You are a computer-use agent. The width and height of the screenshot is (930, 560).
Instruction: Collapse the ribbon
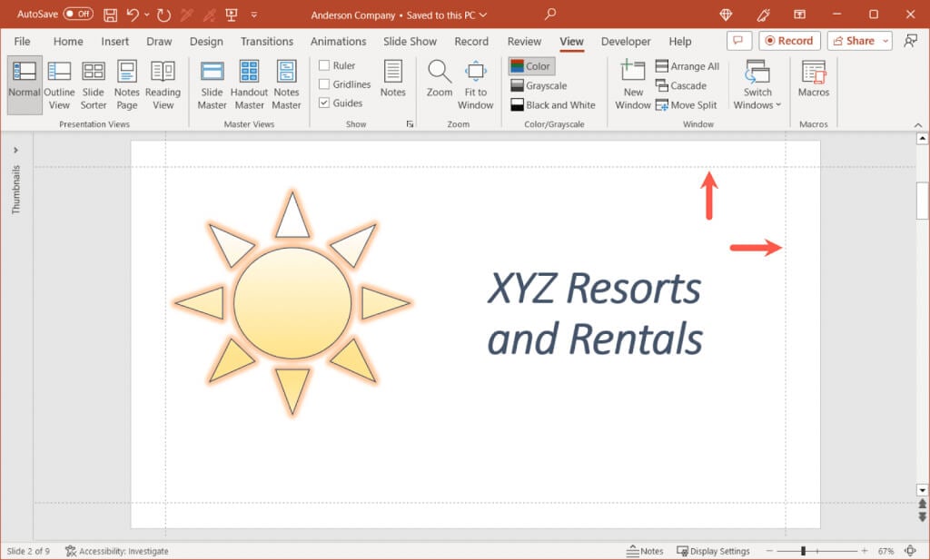coord(918,125)
